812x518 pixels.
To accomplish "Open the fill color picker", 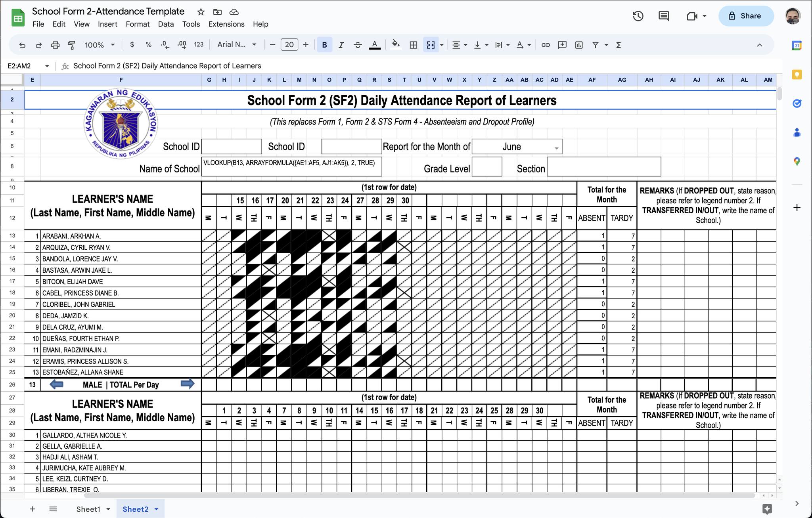I will click(x=395, y=45).
